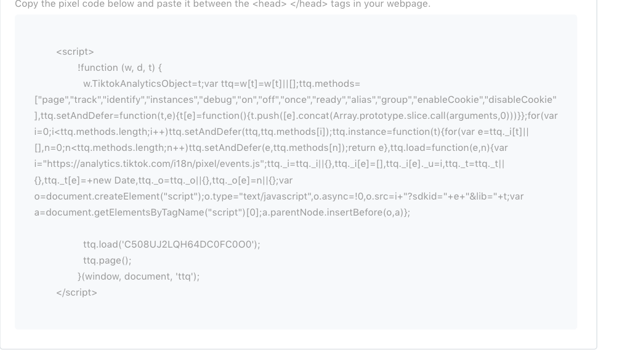Click the "}(window, document, 'ttq');" line

tap(139, 277)
